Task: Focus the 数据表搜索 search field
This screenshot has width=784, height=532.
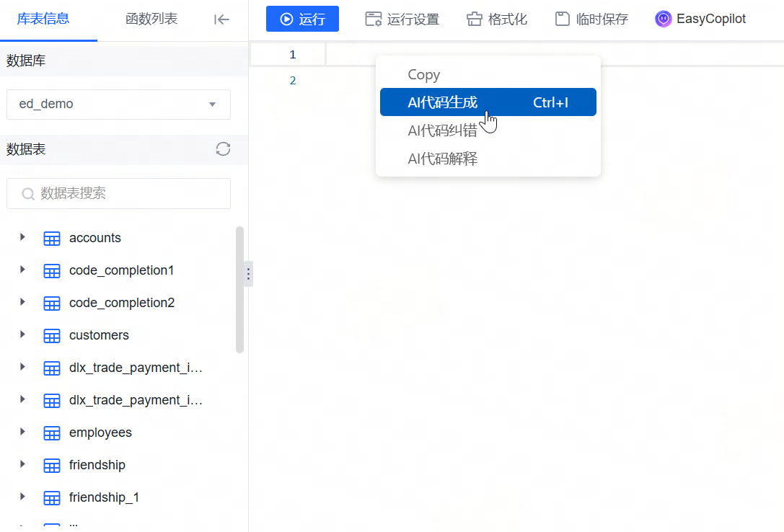Action: coord(118,193)
